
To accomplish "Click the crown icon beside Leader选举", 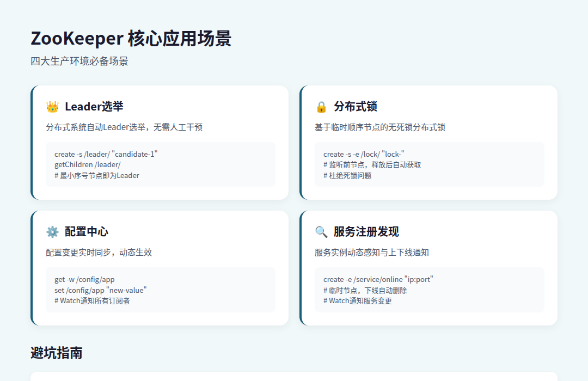I will pos(52,107).
